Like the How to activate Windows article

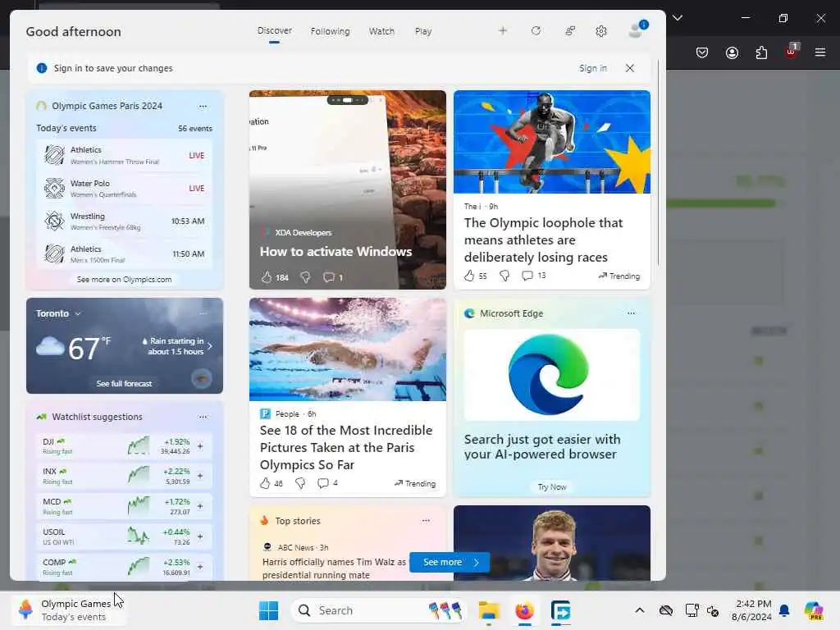[x=267, y=277]
